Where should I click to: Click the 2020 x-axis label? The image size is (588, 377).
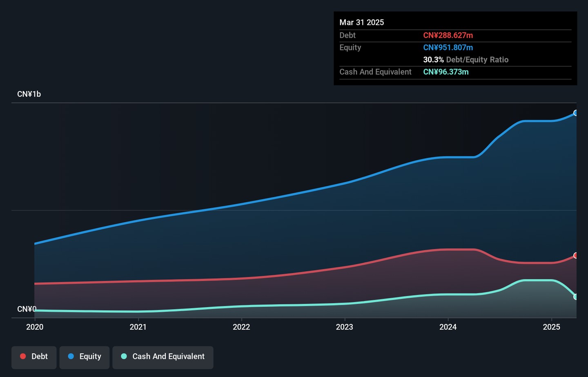[35, 327]
